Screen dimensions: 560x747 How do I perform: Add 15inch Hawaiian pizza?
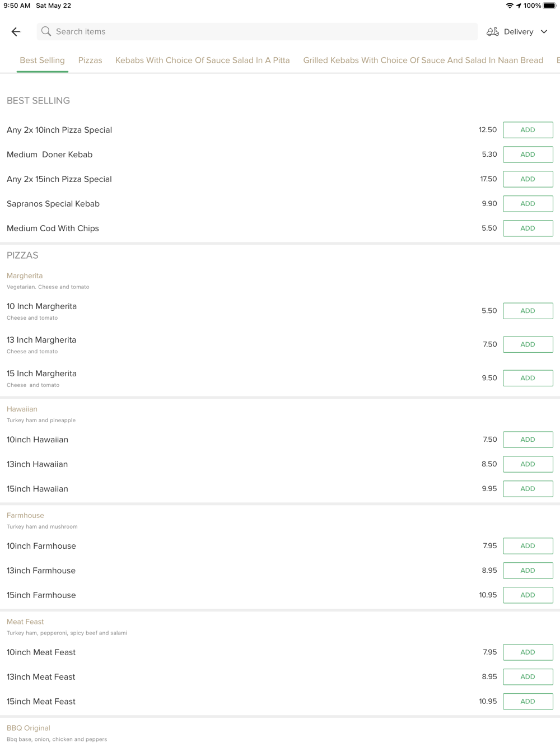[528, 489]
